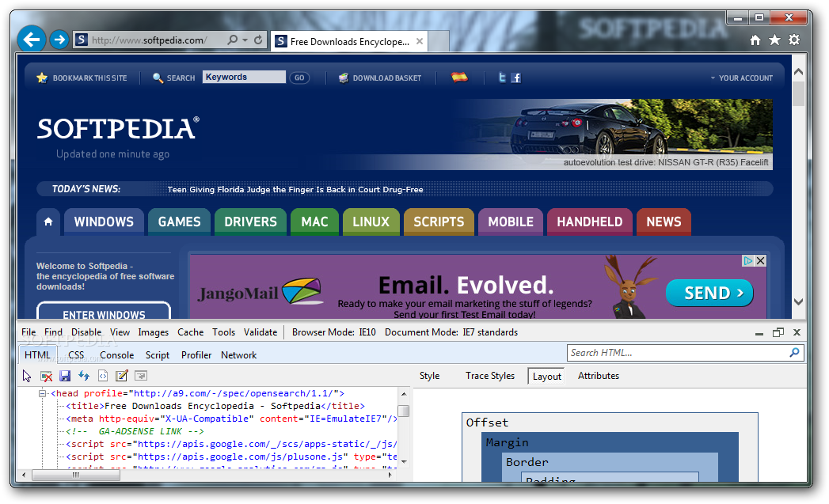The image size is (829, 504).
Task: Click the AdChoices triangle icon
Action: tap(747, 260)
